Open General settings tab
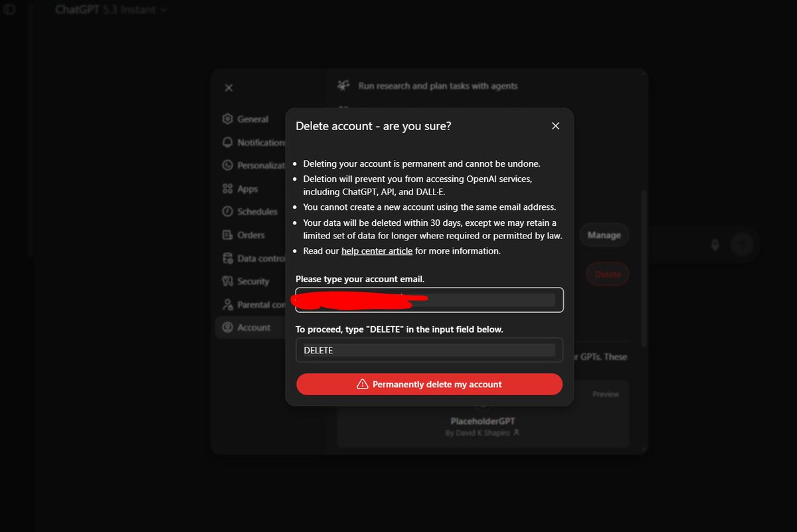The width and height of the screenshot is (797, 532). 252,120
